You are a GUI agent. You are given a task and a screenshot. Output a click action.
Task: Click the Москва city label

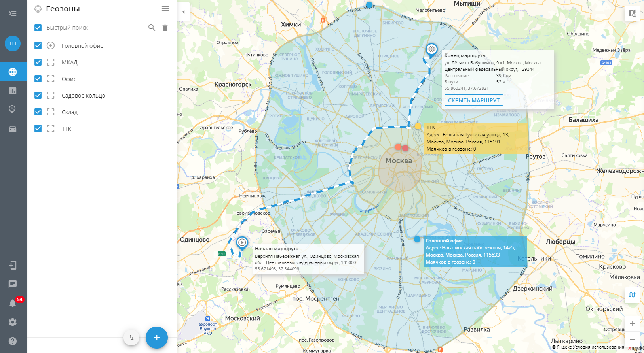click(x=399, y=161)
